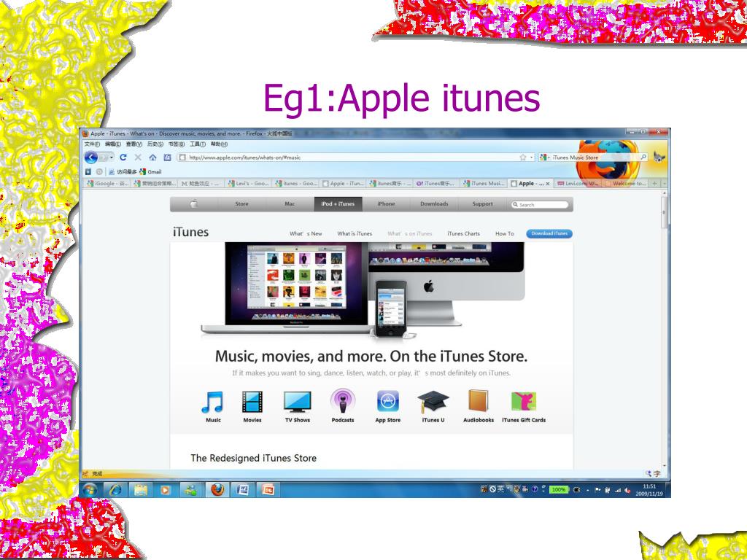The image size is (747, 560).
Task: Click the URL address bar field
Action: coord(355,157)
